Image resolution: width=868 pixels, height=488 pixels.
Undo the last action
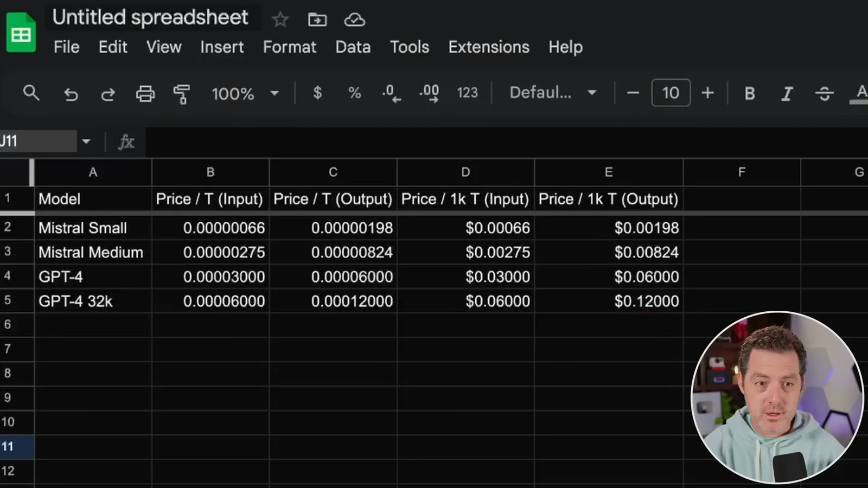click(x=71, y=94)
